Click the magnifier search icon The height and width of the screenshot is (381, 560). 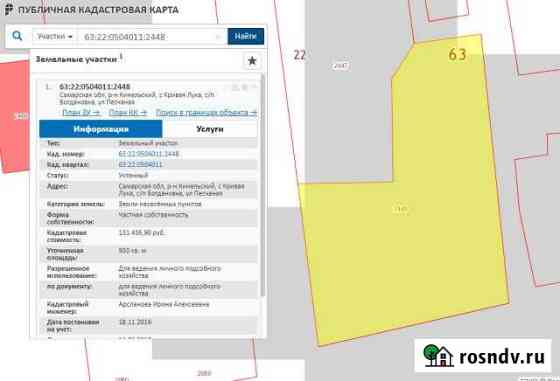point(17,36)
